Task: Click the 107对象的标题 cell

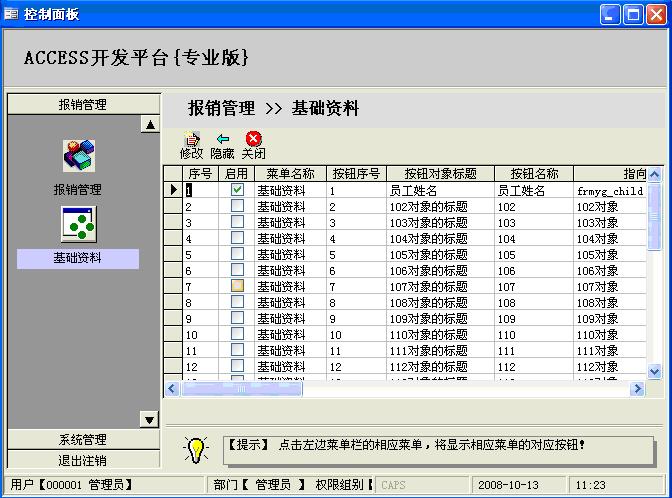Action: [x=441, y=286]
